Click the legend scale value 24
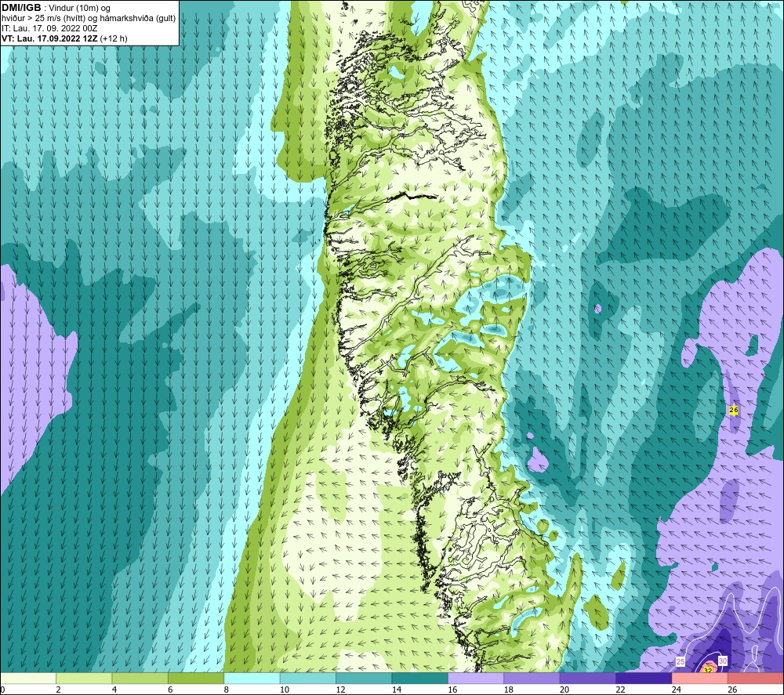This screenshot has width=784, height=695. (x=677, y=690)
